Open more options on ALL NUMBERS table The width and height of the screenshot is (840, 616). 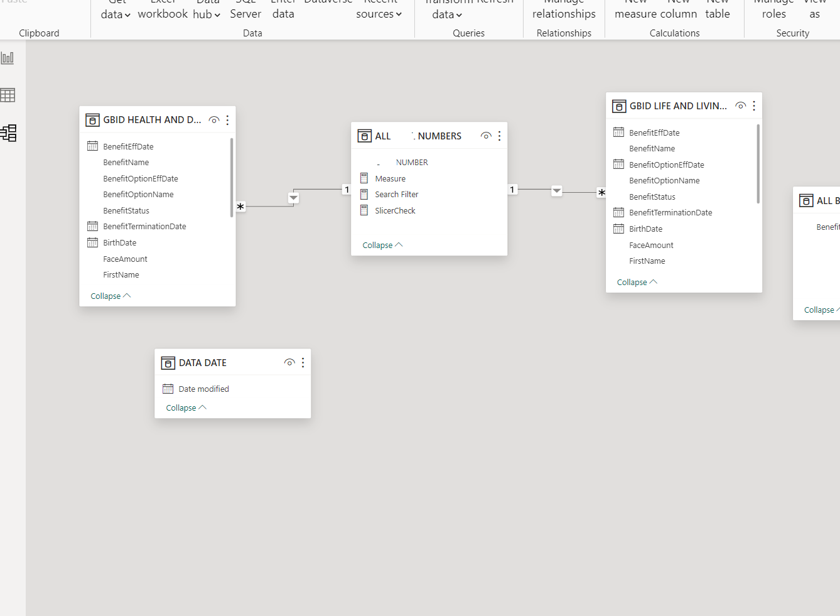click(x=499, y=136)
